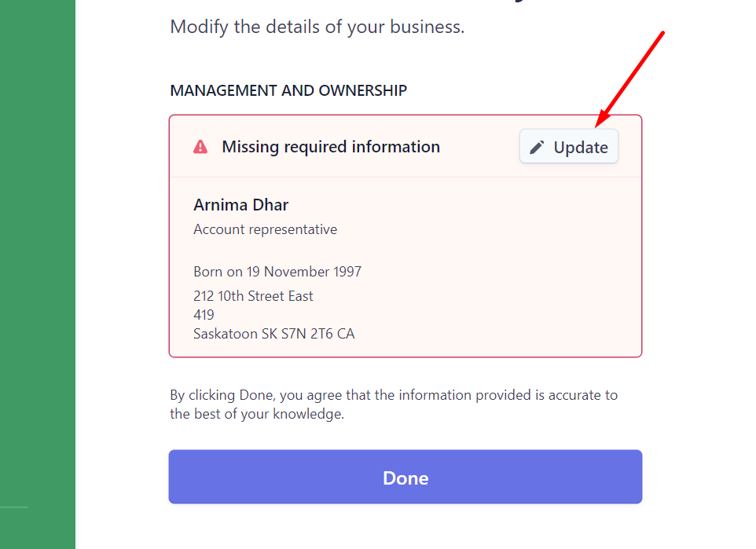756x549 pixels.
Task: Open the Update button
Action: click(568, 147)
